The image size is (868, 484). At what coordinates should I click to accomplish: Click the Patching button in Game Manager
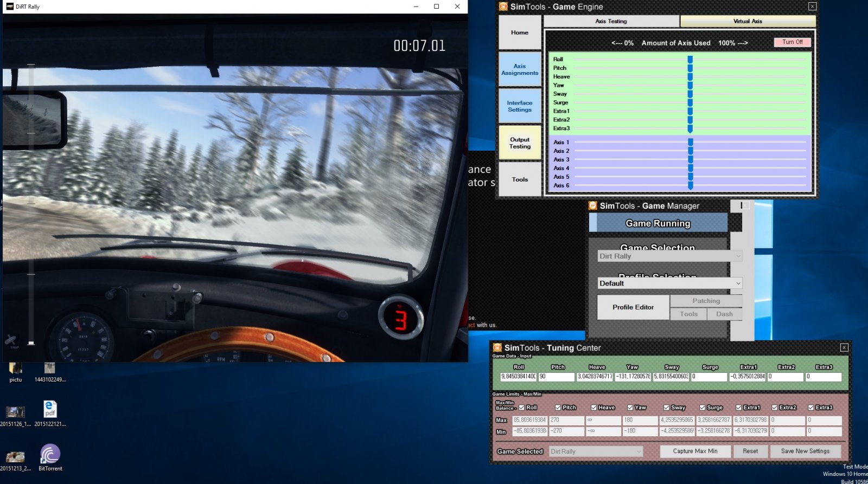click(x=706, y=301)
